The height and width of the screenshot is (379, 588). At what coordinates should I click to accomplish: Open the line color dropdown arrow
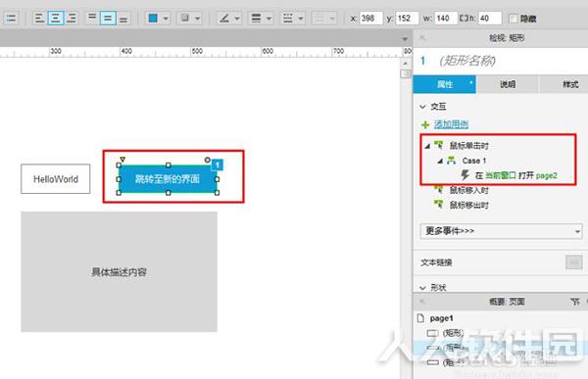tap(237, 19)
